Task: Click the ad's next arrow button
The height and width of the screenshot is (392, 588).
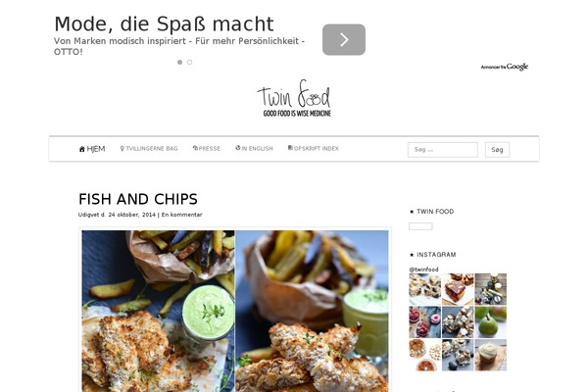Action: tap(344, 40)
